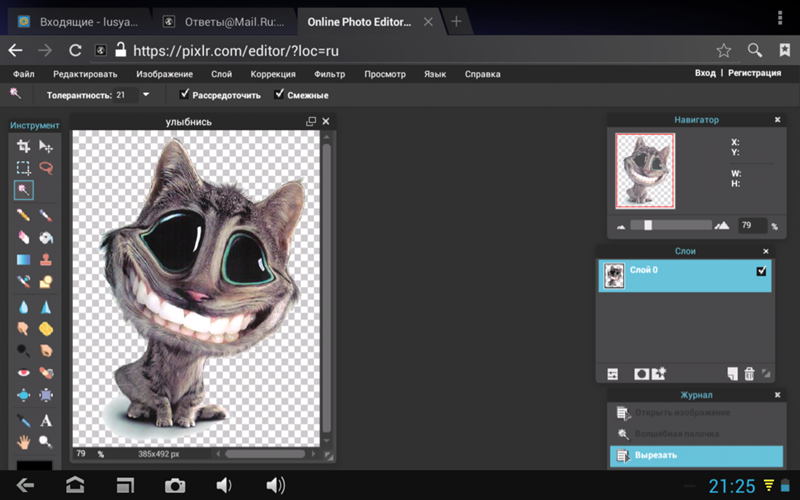Select the Hand pan tool
Screen dimensions: 800x500
(23, 442)
